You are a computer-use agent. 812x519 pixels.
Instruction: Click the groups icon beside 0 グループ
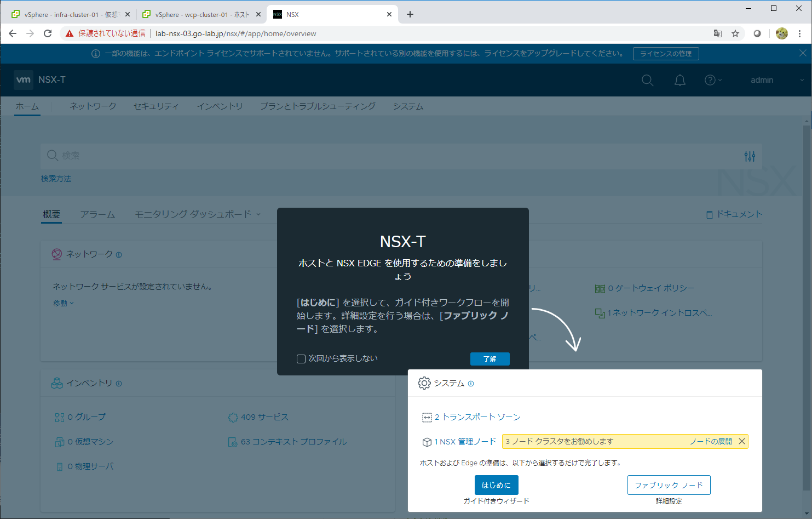60,418
